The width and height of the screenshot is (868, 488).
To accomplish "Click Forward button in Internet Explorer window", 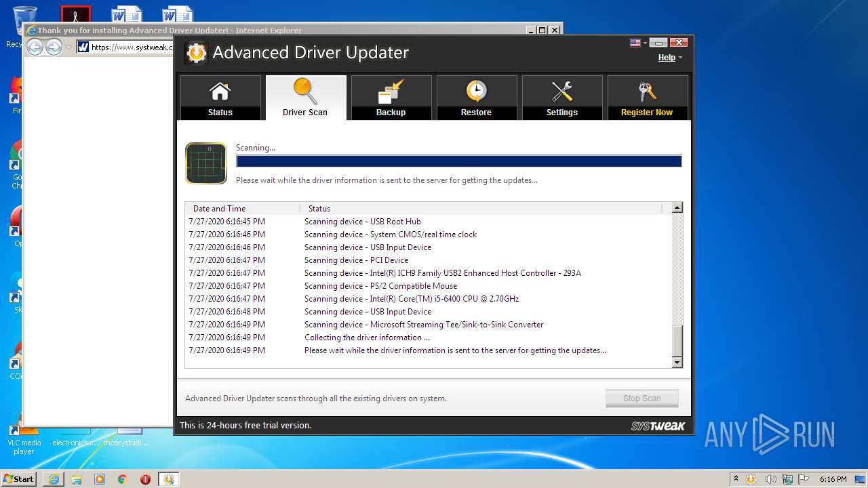I will (54, 47).
